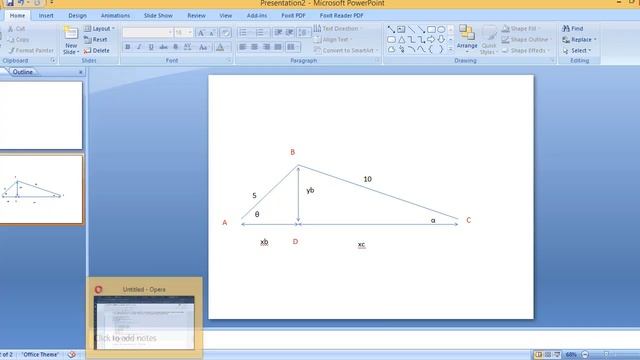The width and height of the screenshot is (640, 360).
Task: Open the Line Spacing dropdown
Action: pyautogui.click(x=303, y=32)
